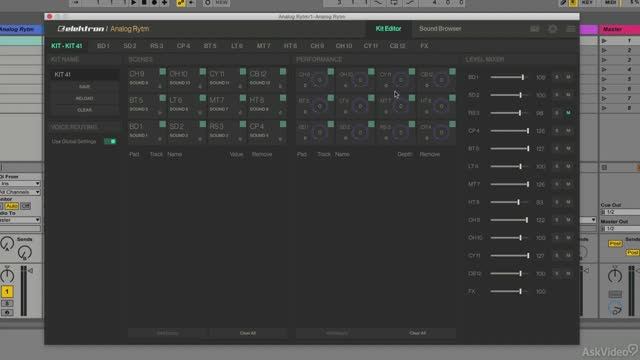Image resolution: width=640 pixels, height=360 pixels.
Task: Select the SD 2 scene pad
Action: 187,131
